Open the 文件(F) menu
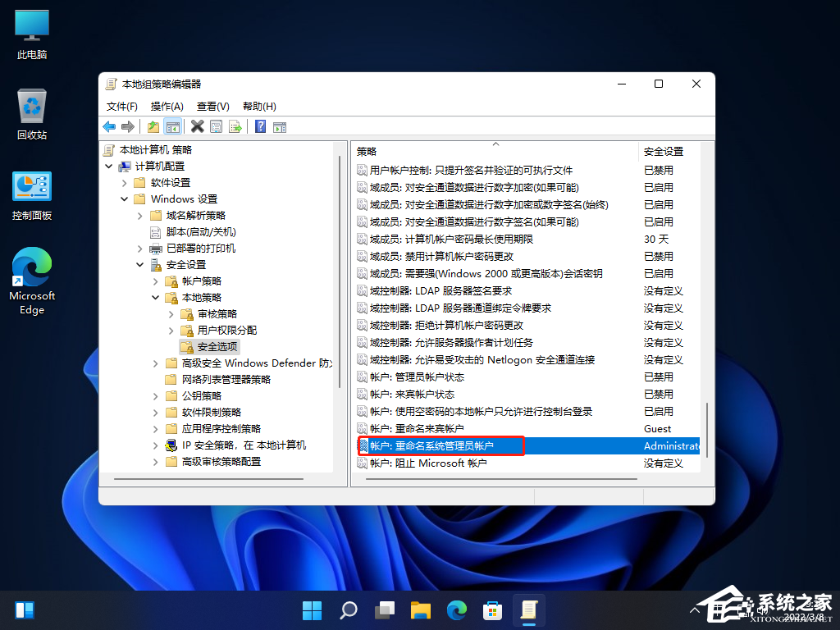This screenshot has width=840, height=630. (x=121, y=107)
